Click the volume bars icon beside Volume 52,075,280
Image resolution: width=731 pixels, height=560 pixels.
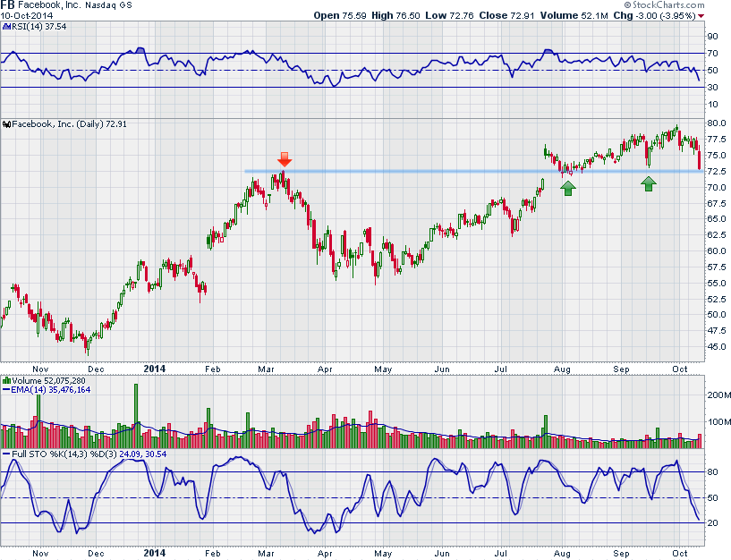[6, 380]
